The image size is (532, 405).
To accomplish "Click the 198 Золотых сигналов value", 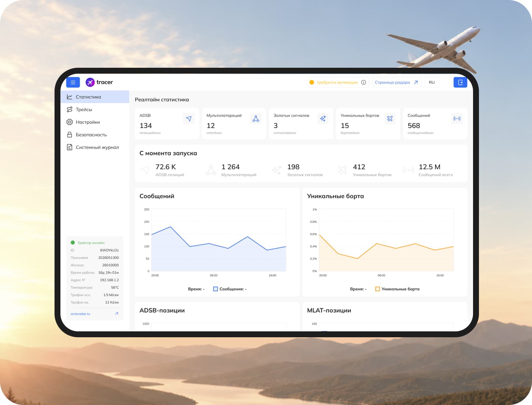I will [293, 167].
